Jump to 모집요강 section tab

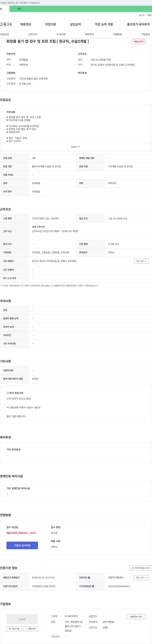4,34
